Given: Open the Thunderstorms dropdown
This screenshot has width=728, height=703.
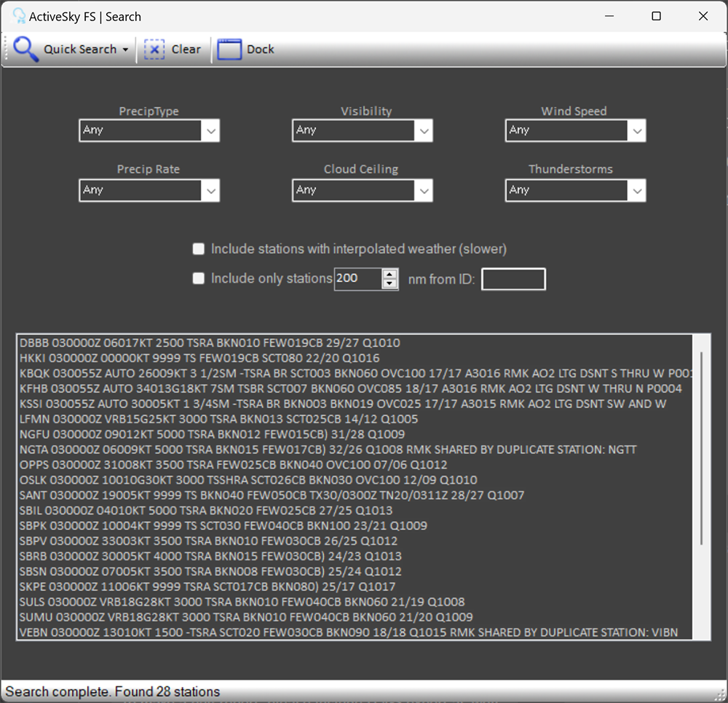Looking at the screenshot, I should click(x=637, y=191).
